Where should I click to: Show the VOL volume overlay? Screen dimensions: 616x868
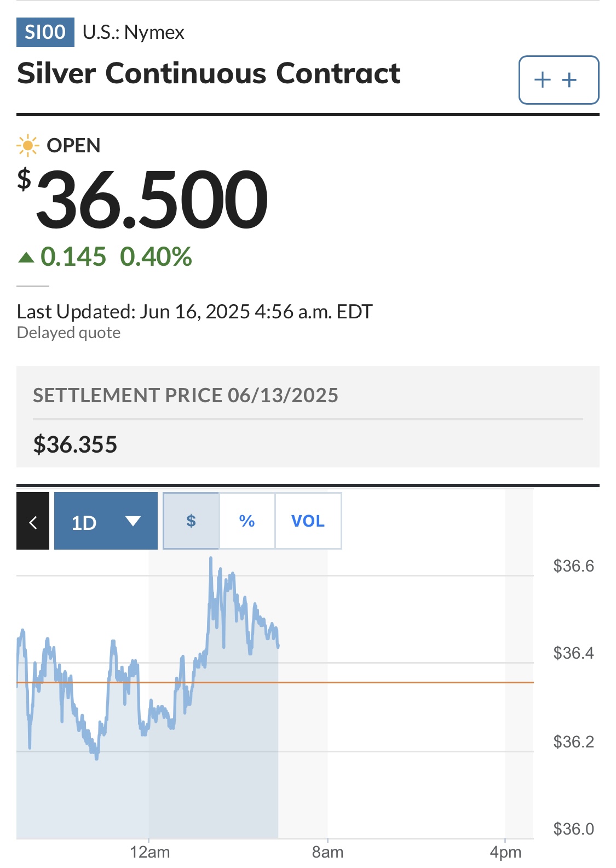(x=308, y=521)
